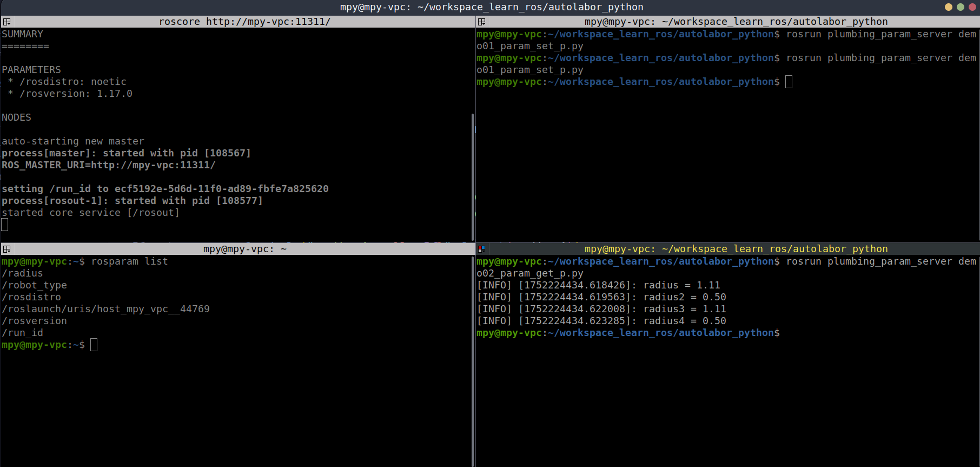Click grouping icon of the param_set terminal pane

[481, 22]
